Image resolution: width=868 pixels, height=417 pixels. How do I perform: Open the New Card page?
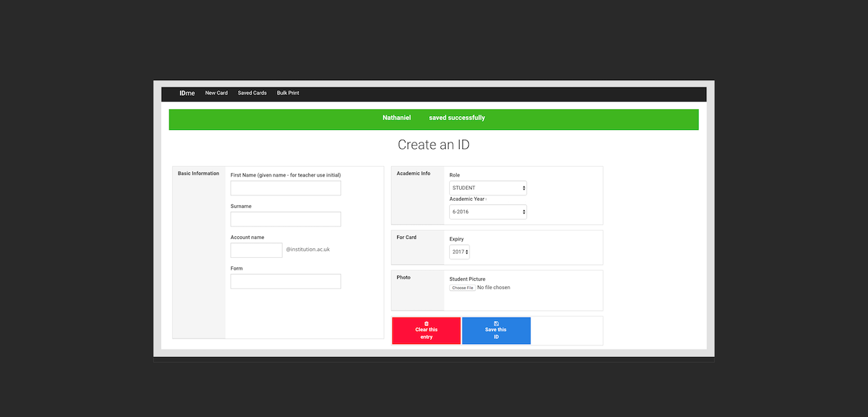[217, 93]
